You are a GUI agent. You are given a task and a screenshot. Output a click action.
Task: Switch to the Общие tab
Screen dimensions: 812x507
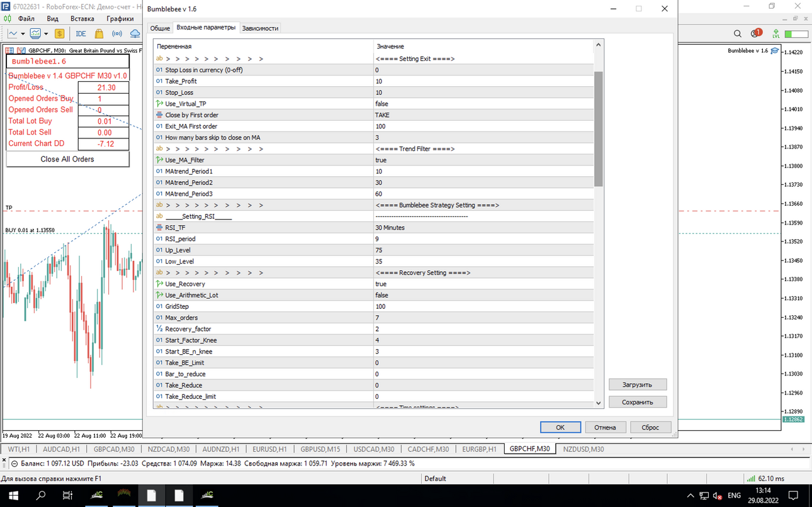(x=160, y=28)
